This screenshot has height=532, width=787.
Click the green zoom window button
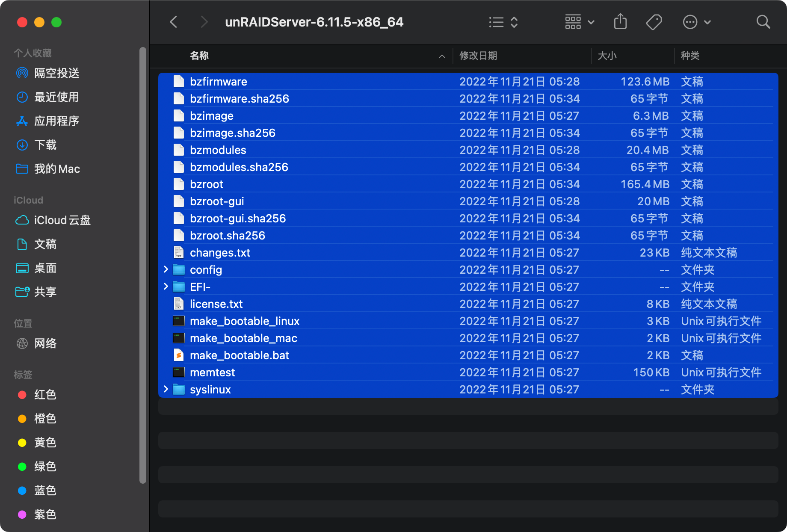(56, 22)
